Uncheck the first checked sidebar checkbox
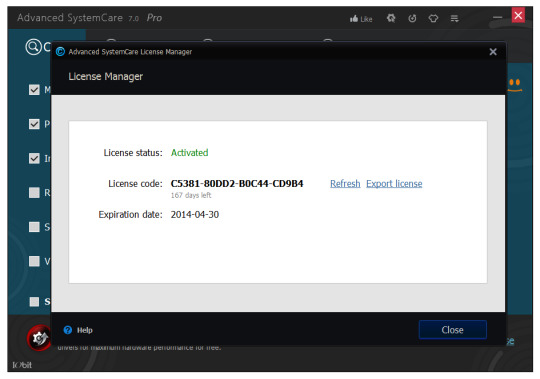 click(x=34, y=90)
